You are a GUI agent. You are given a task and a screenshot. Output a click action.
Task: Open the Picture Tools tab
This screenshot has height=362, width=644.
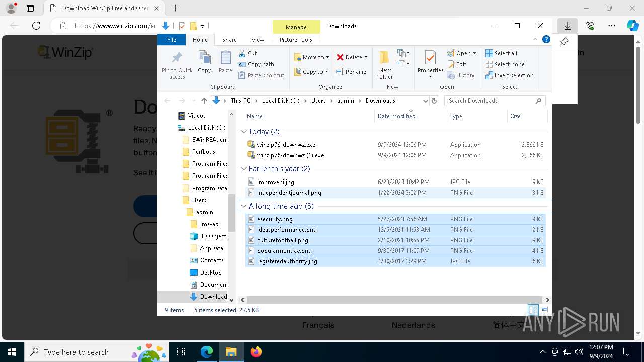click(296, 40)
